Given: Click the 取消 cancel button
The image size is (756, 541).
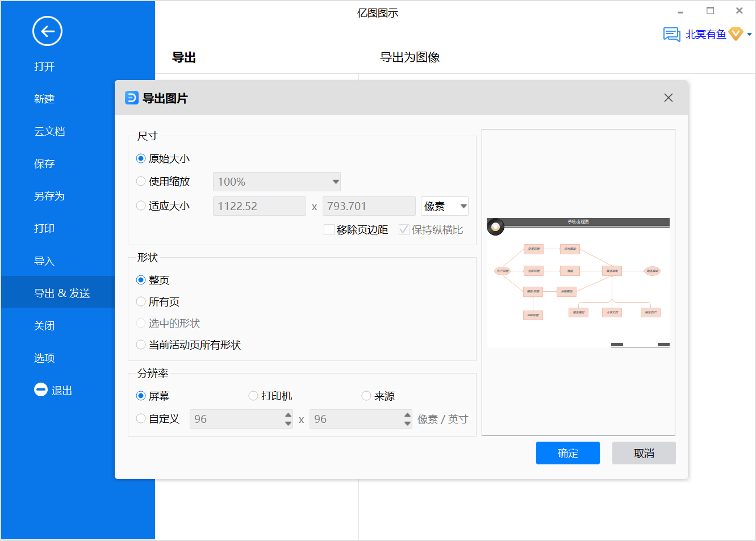Looking at the screenshot, I should [644, 453].
